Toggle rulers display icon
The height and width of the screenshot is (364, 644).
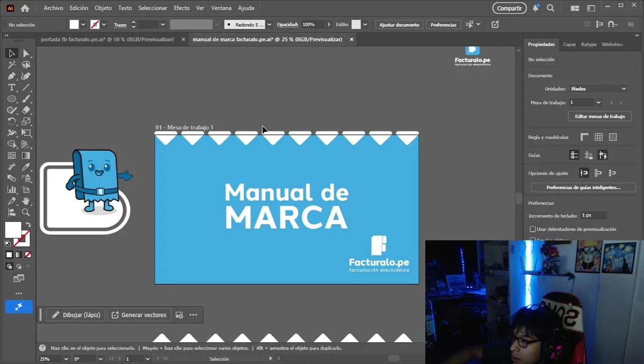point(584,137)
